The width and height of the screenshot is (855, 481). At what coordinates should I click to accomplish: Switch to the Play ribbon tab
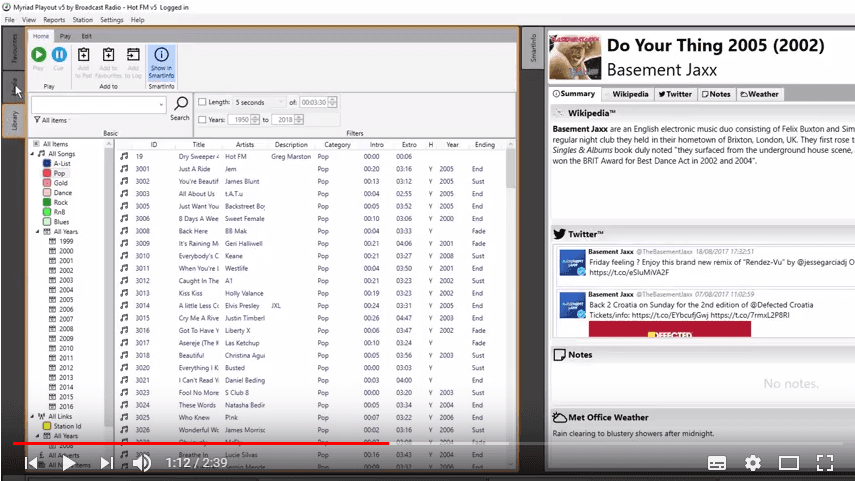pyautogui.click(x=65, y=36)
